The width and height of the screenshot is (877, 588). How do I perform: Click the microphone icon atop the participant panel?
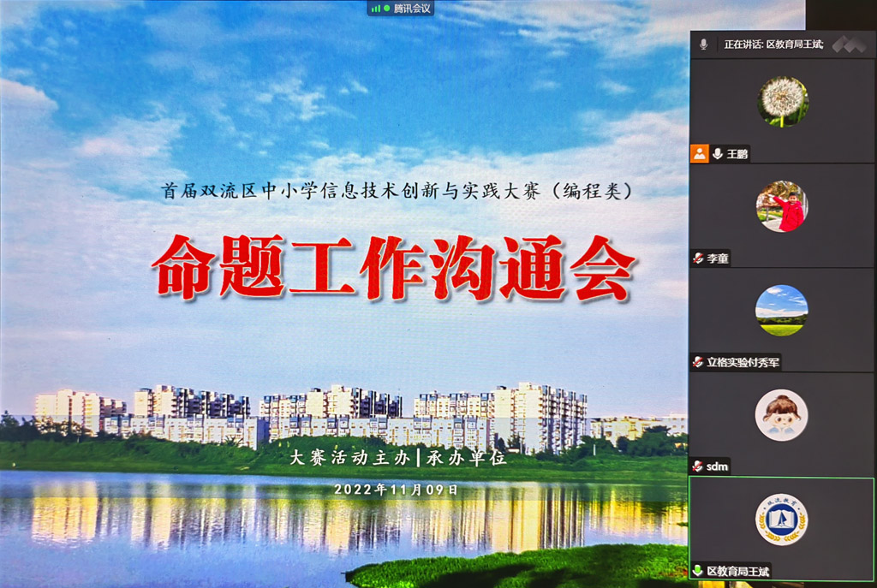(703, 44)
